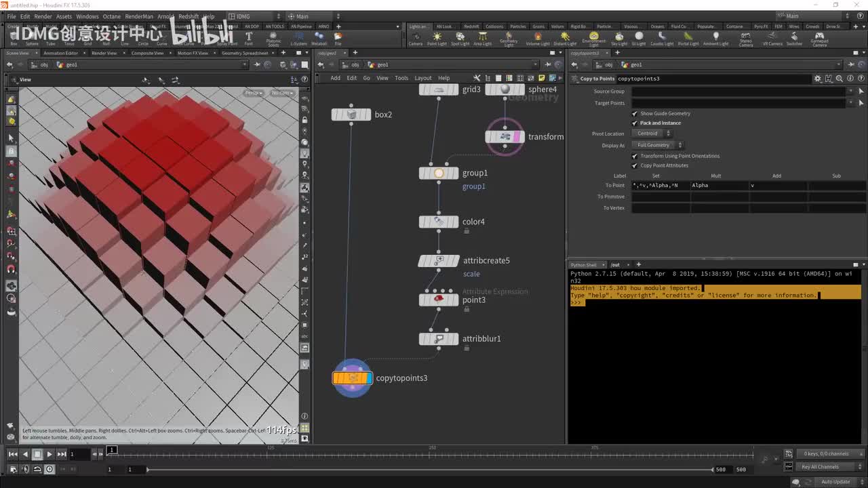Open the Source Group selection dropdown

tap(852, 91)
